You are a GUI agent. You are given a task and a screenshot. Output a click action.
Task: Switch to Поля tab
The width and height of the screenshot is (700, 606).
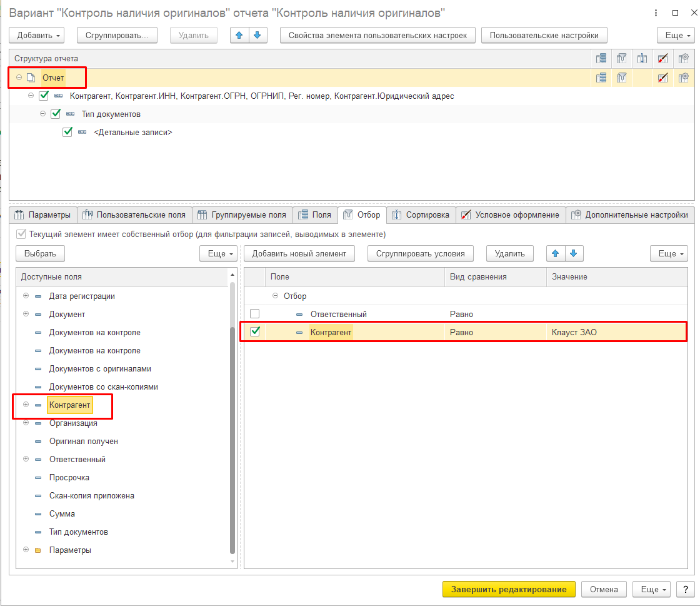tap(315, 215)
